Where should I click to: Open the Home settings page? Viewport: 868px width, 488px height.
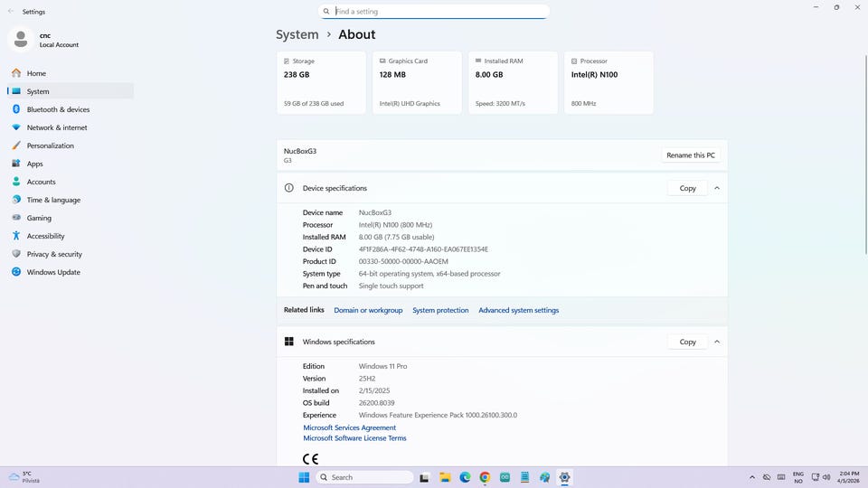pos(36,73)
